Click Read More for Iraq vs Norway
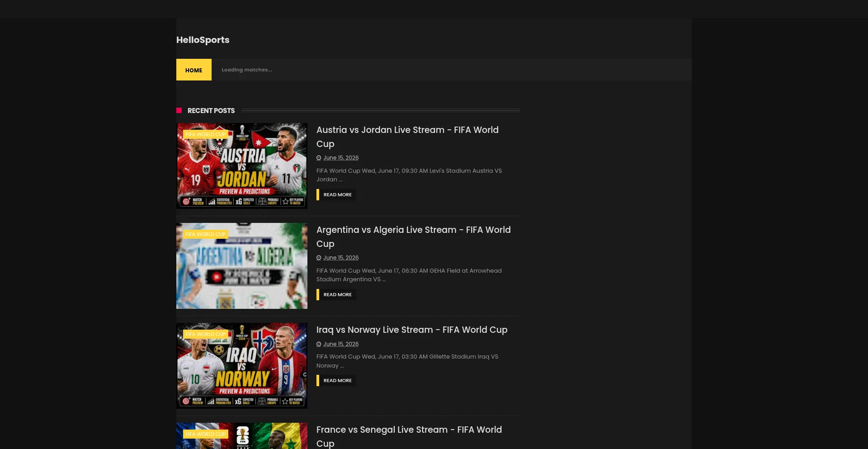Viewport: 868px width, 449px height. click(x=336, y=381)
